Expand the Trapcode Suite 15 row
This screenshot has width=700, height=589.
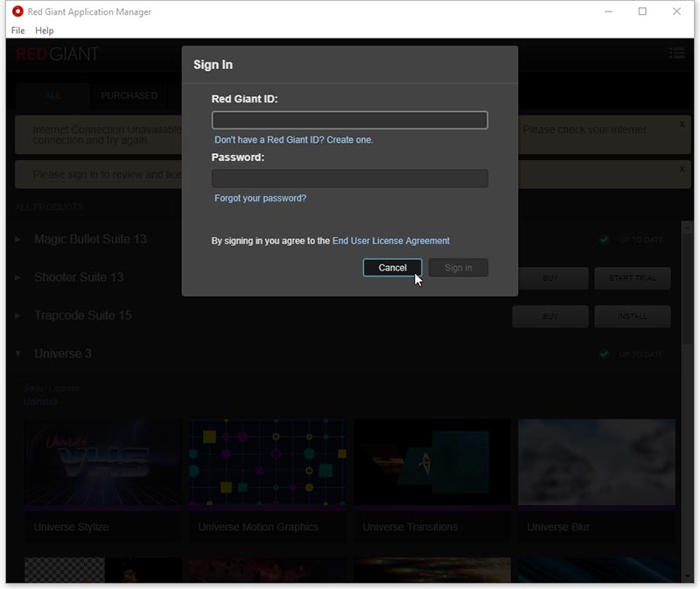[17, 316]
